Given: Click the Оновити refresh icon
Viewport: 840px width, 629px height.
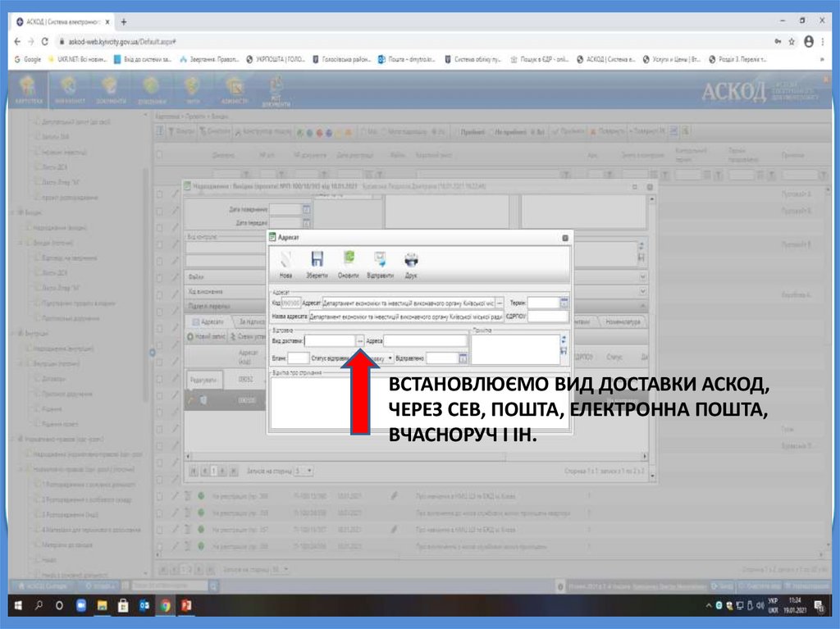Looking at the screenshot, I should 349,261.
